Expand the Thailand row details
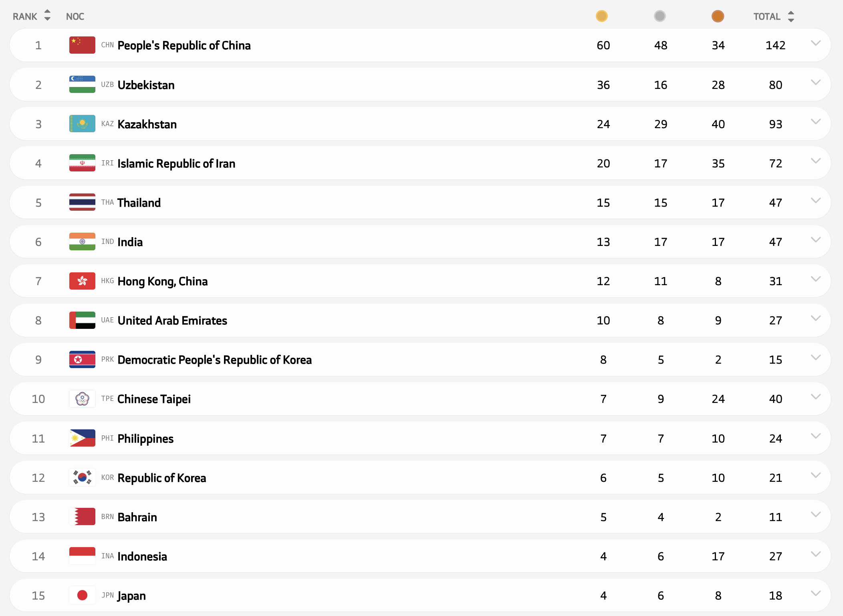Image resolution: width=843 pixels, height=616 pixels. point(815,201)
